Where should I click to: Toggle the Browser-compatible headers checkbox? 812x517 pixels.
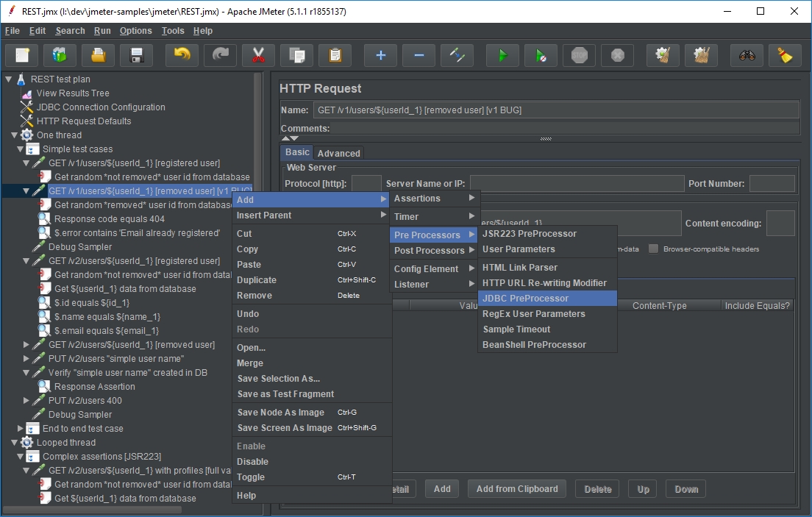pyautogui.click(x=654, y=249)
